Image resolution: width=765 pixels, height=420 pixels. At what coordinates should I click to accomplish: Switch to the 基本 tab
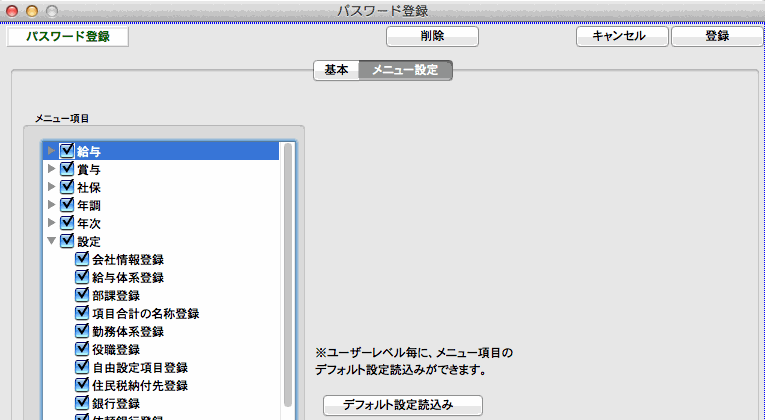coord(336,70)
